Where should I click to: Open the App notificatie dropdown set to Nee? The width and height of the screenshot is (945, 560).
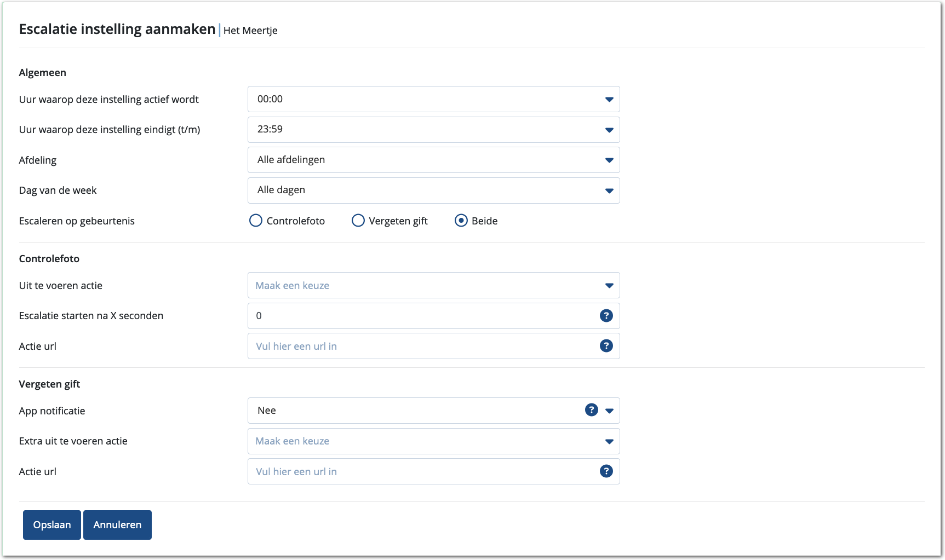(x=416, y=411)
